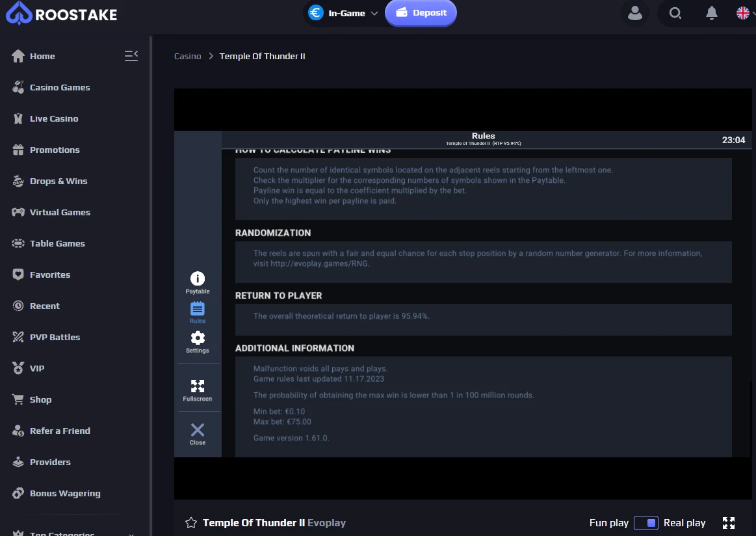Click 'Game rules last updated 11.17.2023' text
The image size is (756, 536).
point(319,379)
